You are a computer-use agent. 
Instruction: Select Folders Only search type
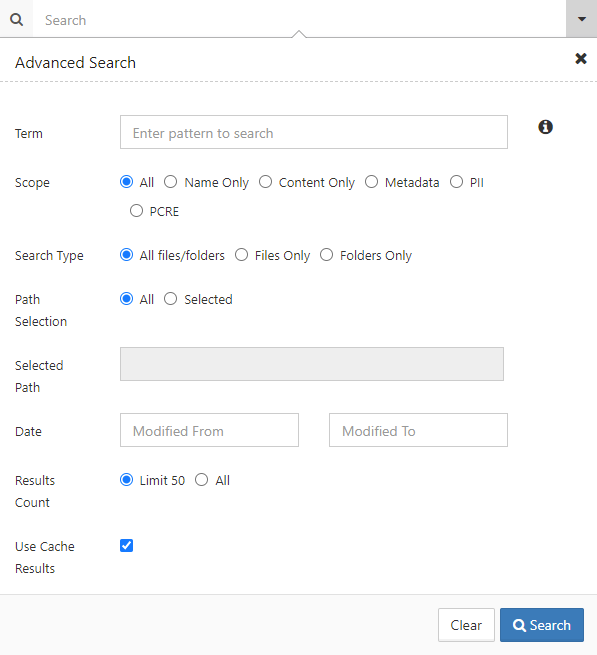pos(326,255)
